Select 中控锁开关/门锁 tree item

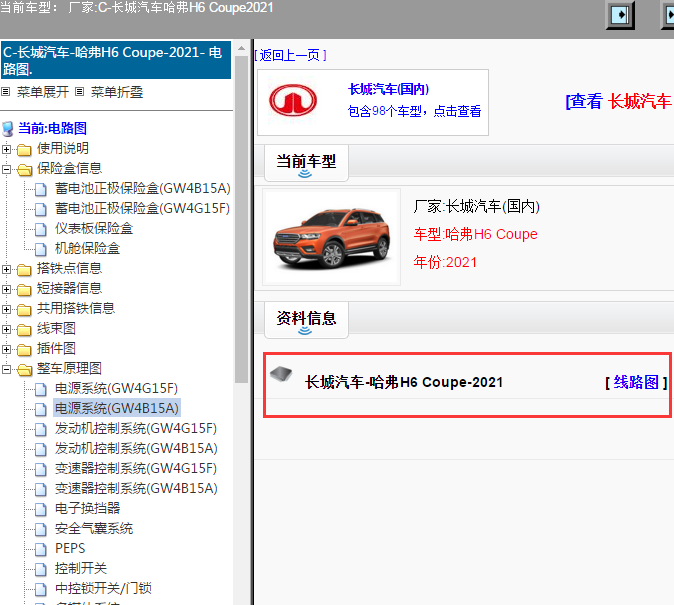click(103, 588)
